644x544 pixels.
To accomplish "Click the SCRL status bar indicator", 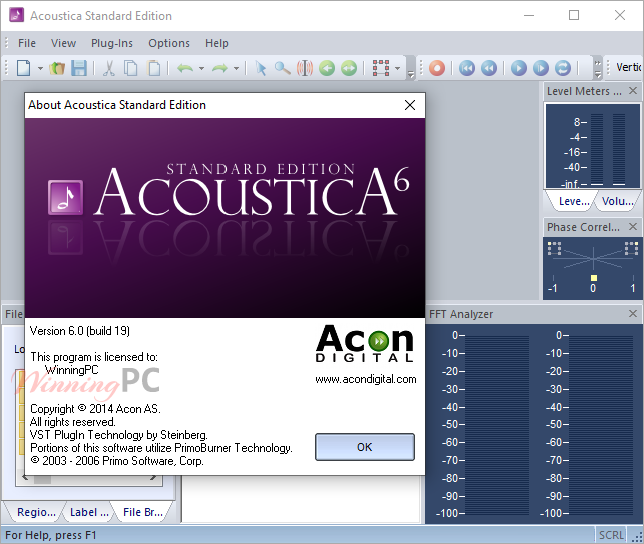I will 611,535.
